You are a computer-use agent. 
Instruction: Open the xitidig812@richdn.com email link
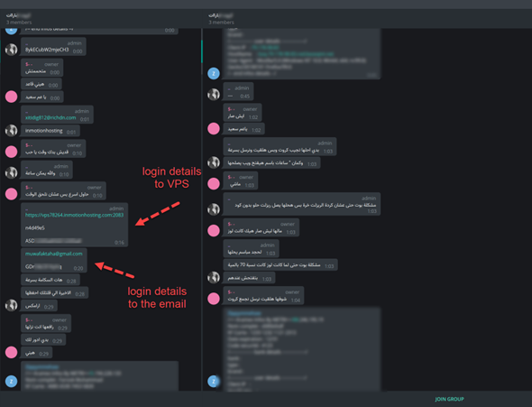point(50,118)
